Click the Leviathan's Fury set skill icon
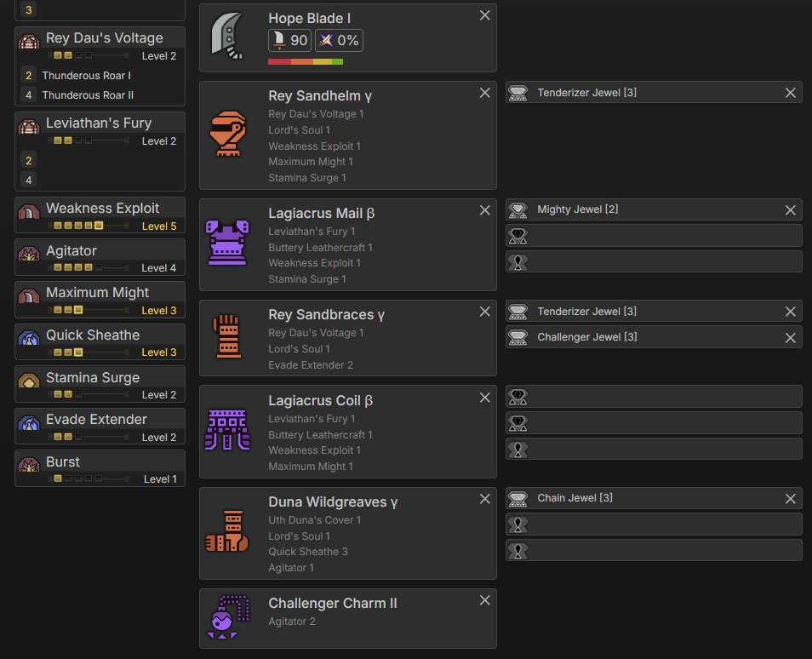812x659 pixels. coord(29,125)
